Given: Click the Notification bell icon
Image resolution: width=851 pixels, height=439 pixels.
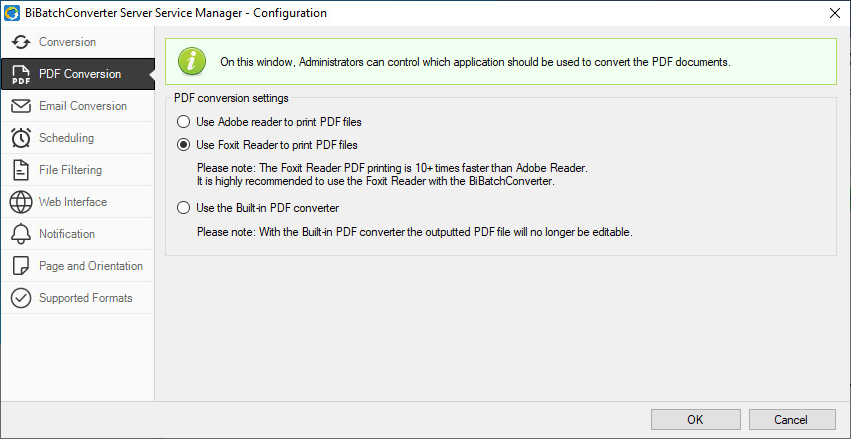Looking at the screenshot, I should (x=21, y=234).
